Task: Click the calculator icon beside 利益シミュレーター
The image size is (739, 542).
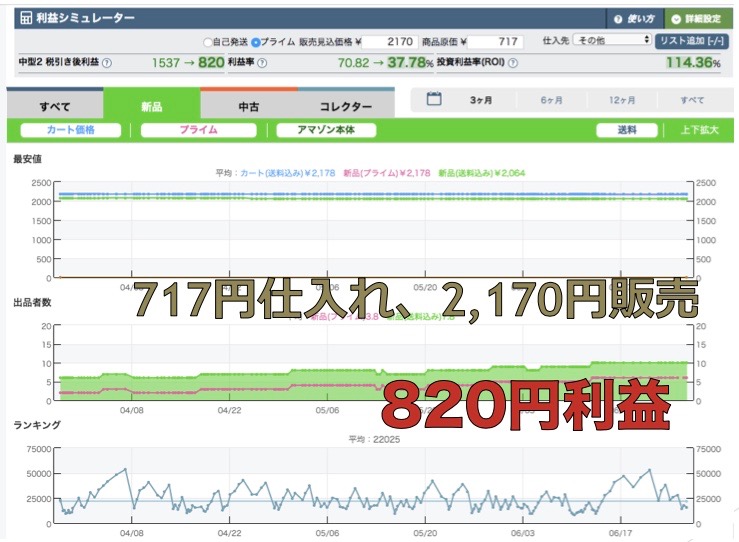Action: pos(26,19)
